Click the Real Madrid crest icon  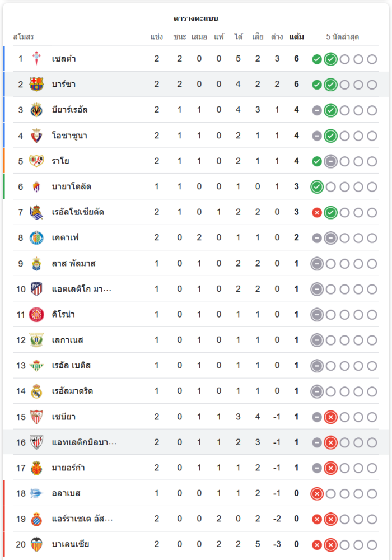[36, 391]
